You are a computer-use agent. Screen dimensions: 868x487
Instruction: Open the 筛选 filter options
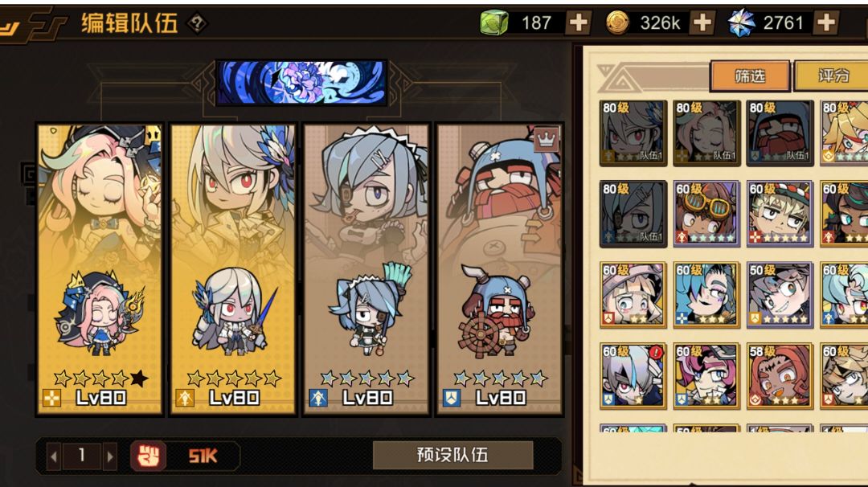[x=750, y=76]
